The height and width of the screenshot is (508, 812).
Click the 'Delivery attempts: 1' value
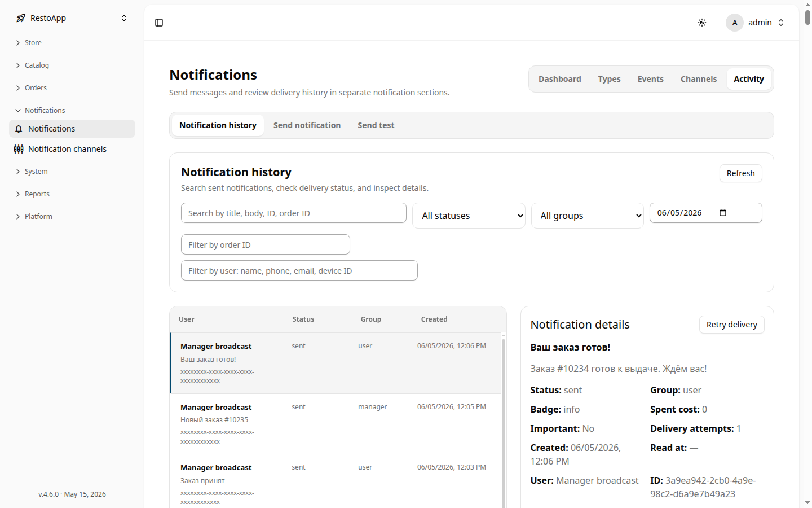[x=695, y=429]
